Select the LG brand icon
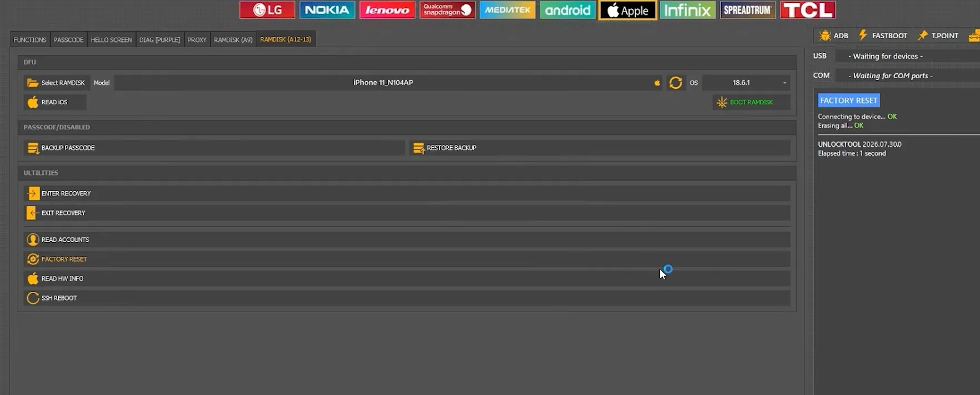 coord(267,10)
